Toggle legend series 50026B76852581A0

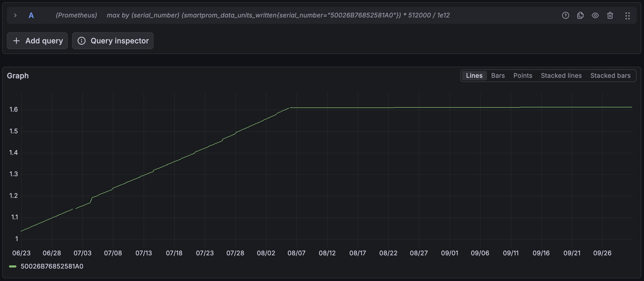tap(52, 266)
